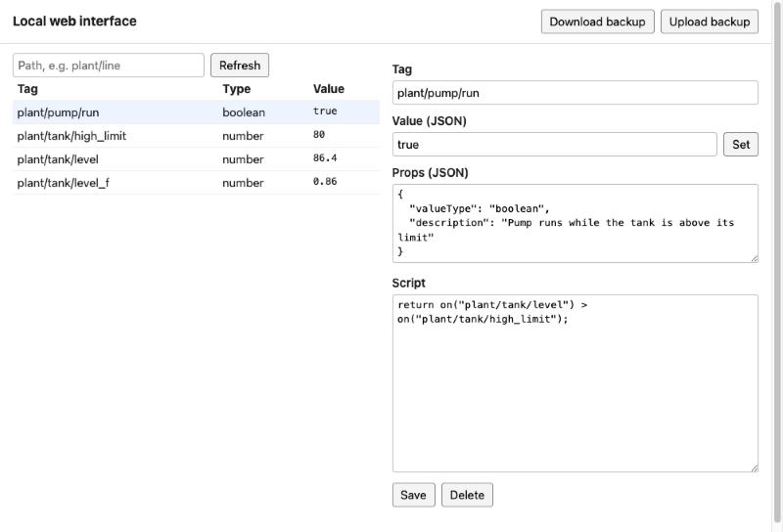
Task: Click the Tag column header
Action: pyautogui.click(x=27, y=89)
